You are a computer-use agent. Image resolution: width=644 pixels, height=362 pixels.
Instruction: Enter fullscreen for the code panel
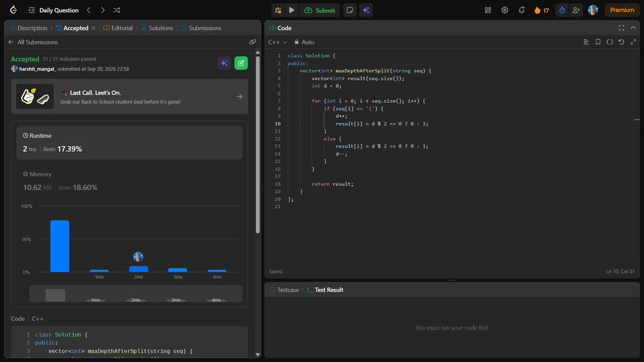(x=621, y=28)
